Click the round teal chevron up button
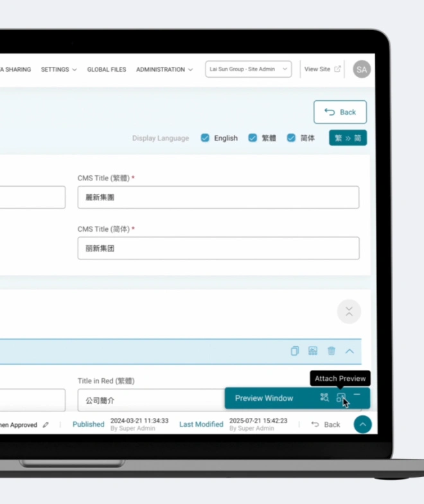 point(362,424)
